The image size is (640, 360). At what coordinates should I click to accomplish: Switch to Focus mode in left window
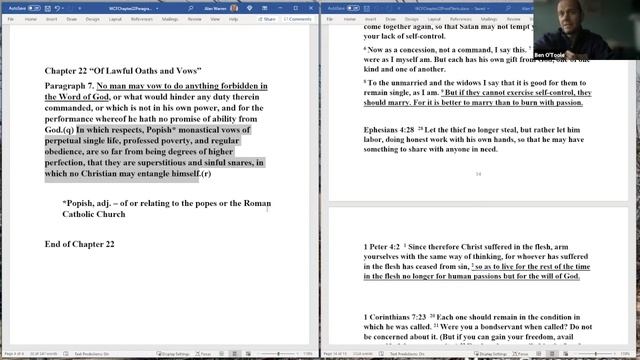click(203, 354)
